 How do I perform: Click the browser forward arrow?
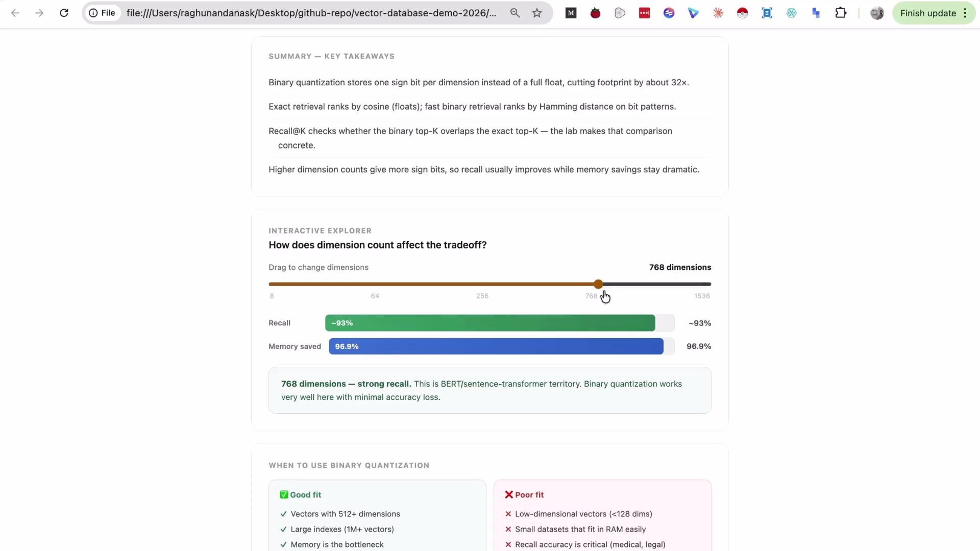(39, 13)
